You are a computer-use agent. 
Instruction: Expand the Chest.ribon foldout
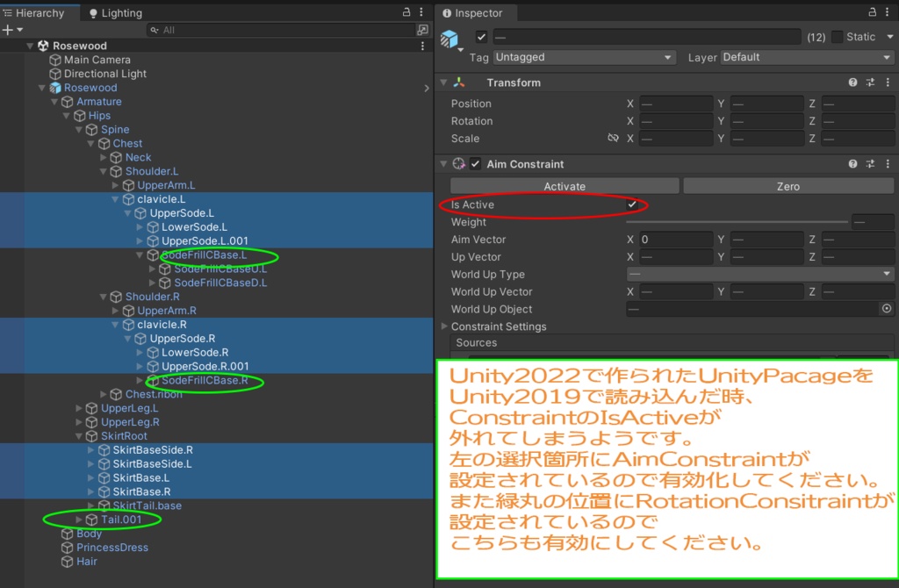(104, 394)
